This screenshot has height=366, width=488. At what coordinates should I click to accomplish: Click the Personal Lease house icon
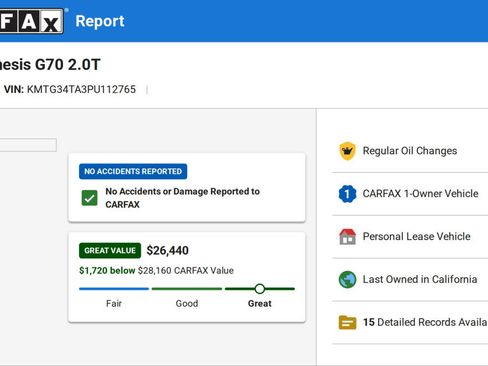point(347,237)
